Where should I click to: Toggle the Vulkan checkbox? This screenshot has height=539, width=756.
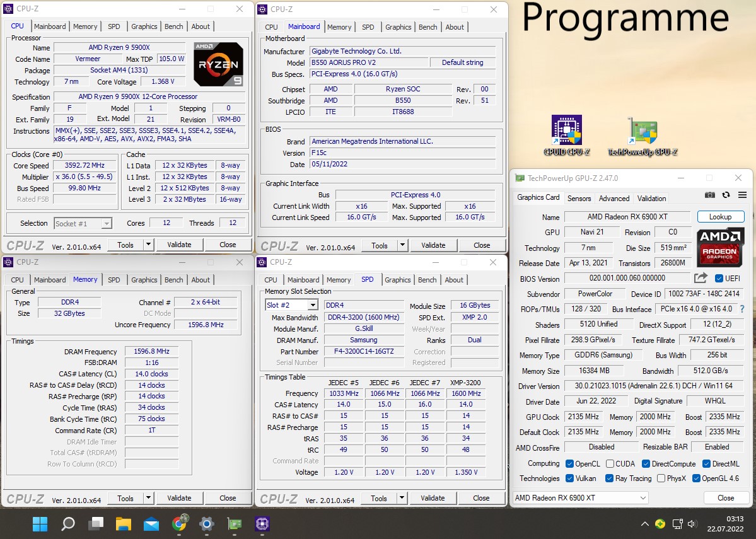click(x=569, y=478)
